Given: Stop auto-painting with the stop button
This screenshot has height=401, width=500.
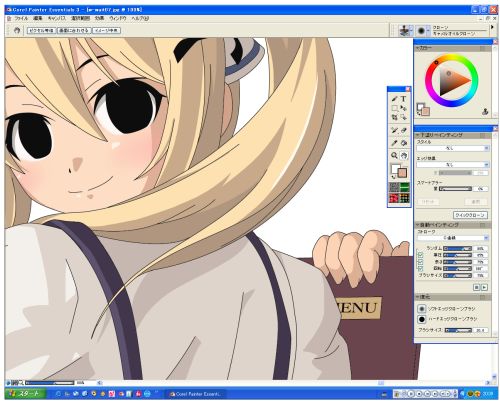Looking at the screenshot, I should [477, 287].
